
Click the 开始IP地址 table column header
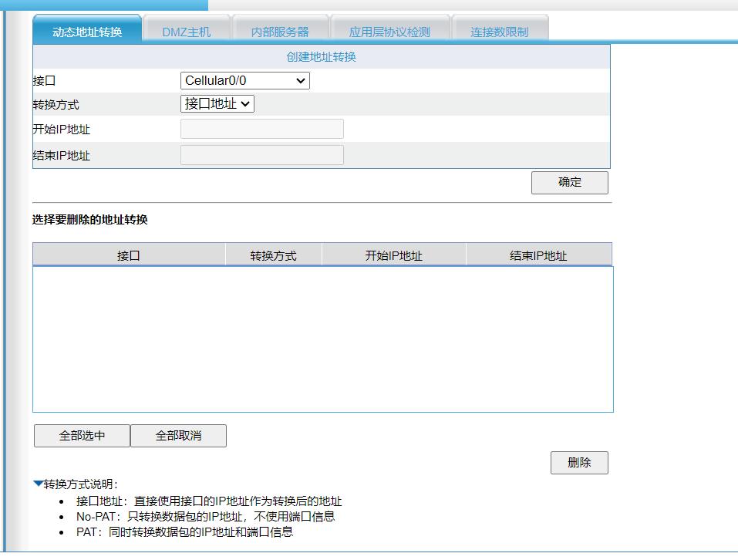(394, 255)
